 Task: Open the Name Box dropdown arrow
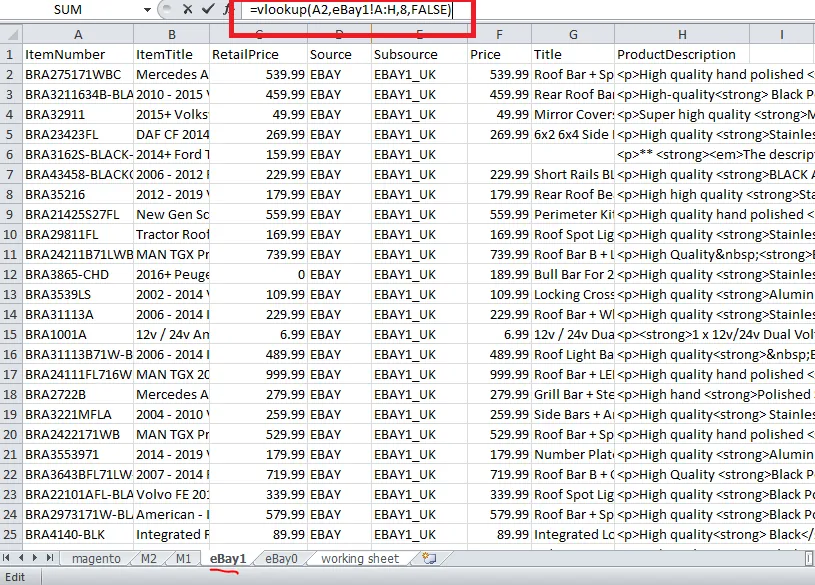147,10
